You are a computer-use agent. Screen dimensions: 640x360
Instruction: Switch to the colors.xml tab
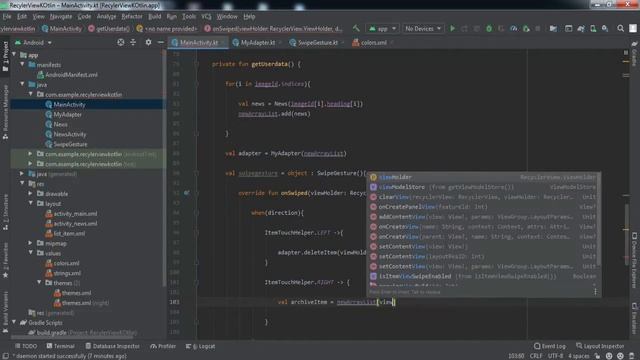[373, 42]
